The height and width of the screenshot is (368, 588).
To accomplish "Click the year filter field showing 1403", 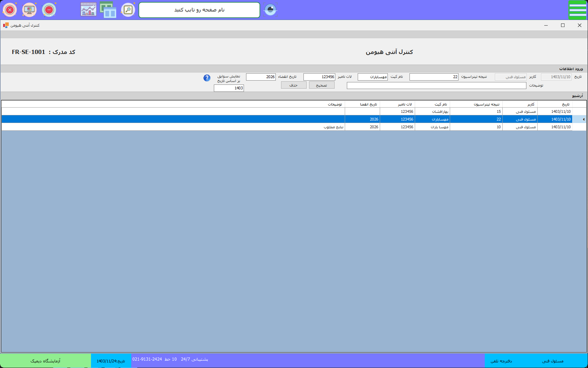I will [x=229, y=88].
